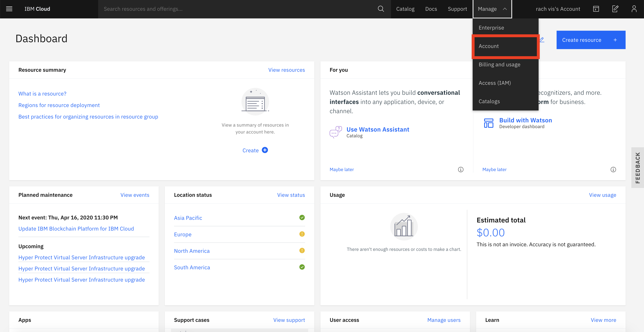The width and height of the screenshot is (644, 332).
Task: Open the View resources link
Action: (x=287, y=70)
